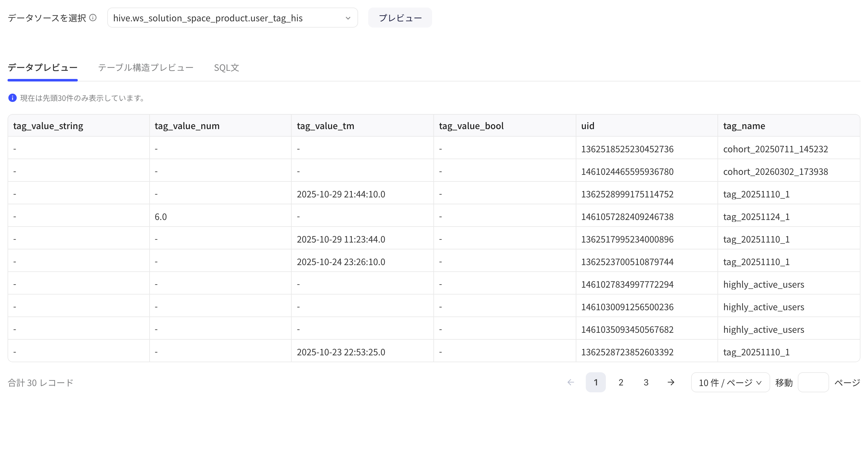Switch to the テーブル構造プレビュー tab

coord(146,67)
